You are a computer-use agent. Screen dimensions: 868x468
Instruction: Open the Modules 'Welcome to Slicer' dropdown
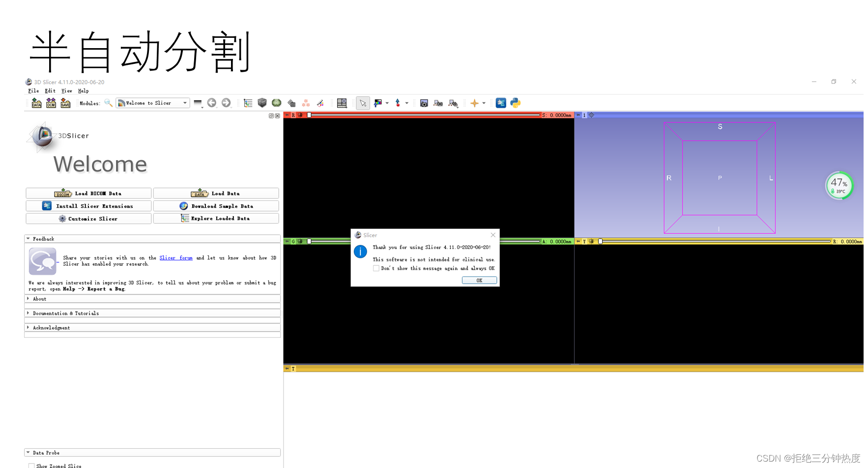tap(153, 103)
